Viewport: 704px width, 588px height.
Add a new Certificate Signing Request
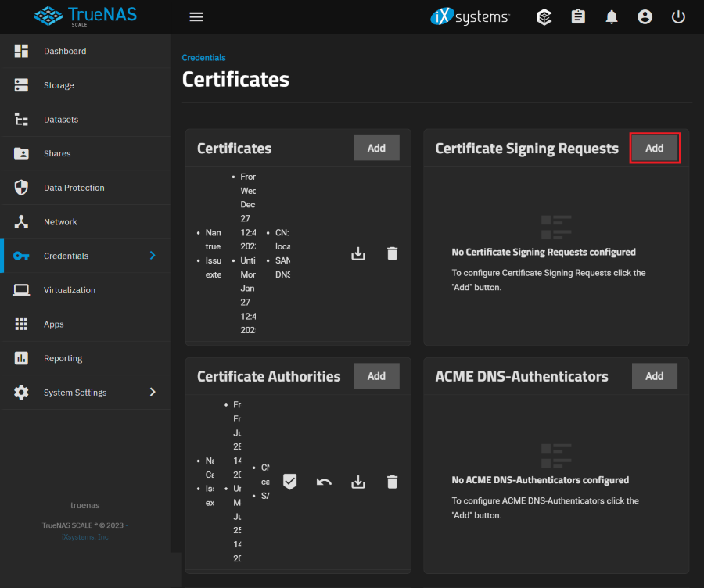pyautogui.click(x=655, y=148)
